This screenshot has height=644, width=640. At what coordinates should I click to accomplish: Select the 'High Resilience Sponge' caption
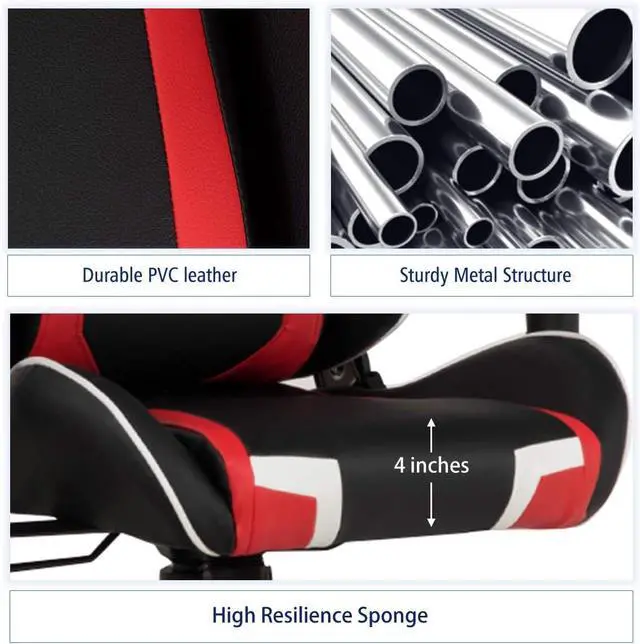320,615
